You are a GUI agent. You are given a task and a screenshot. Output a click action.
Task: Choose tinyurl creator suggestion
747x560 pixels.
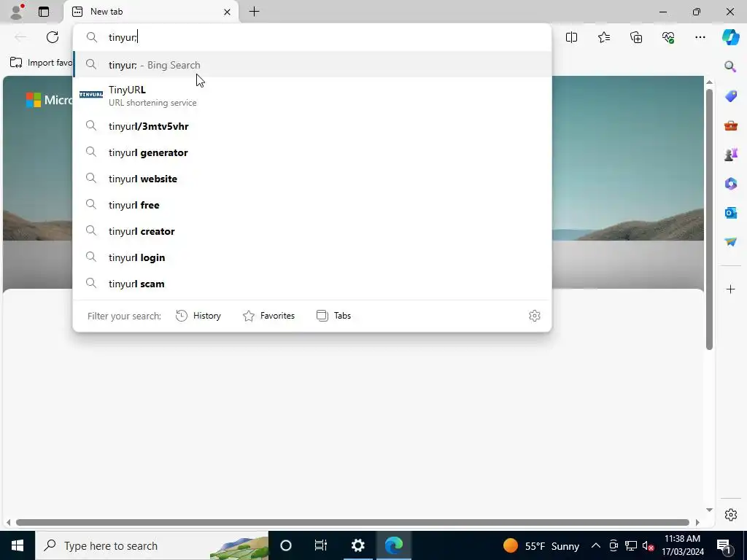pyautogui.click(x=312, y=231)
